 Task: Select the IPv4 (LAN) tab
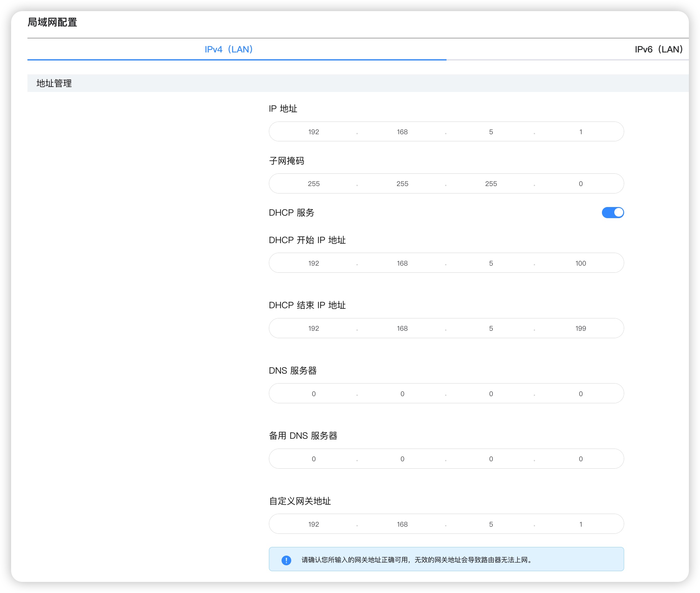tap(229, 49)
